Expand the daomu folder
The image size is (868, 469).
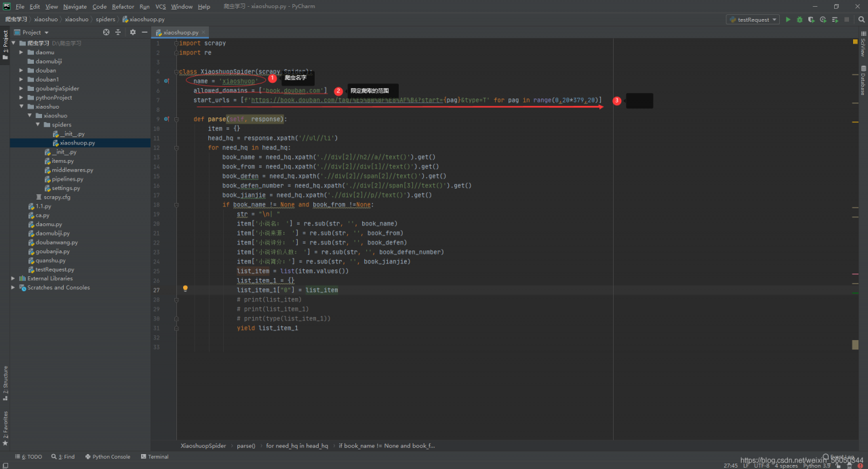[22, 52]
